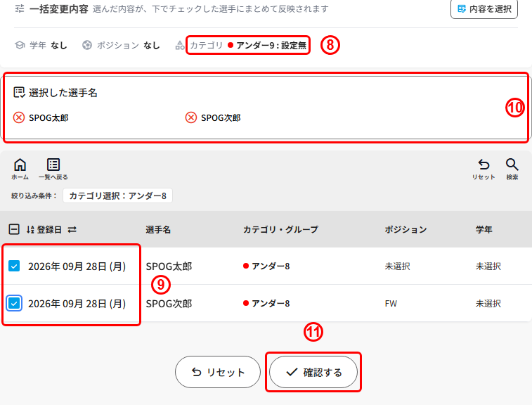Click the FW position cell

tap(391, 304)
